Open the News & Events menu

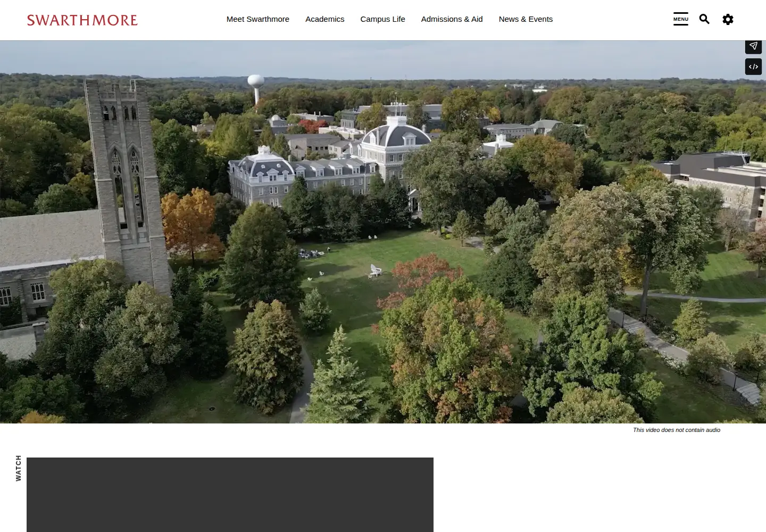point(526,19)
